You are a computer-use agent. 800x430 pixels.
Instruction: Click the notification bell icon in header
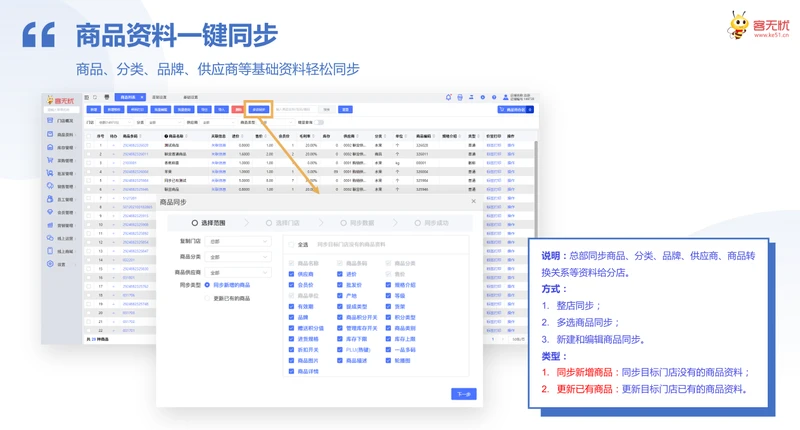click(447, 97)
